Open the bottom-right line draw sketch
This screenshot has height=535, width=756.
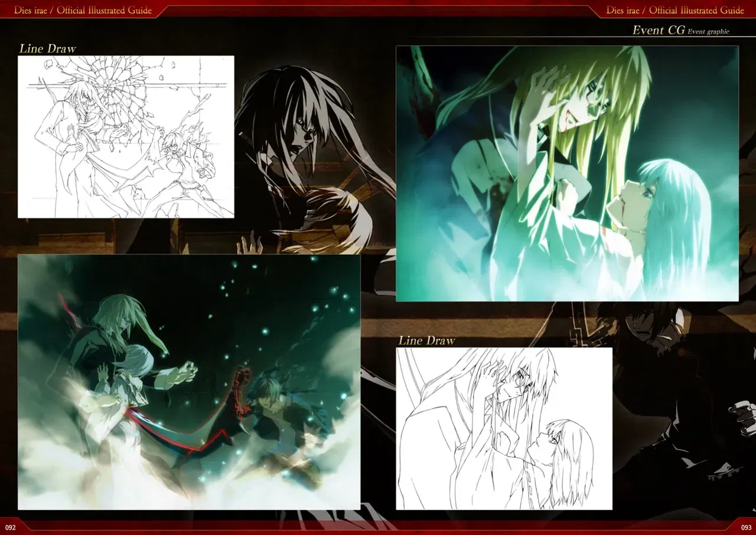click(x=504, y=429)
